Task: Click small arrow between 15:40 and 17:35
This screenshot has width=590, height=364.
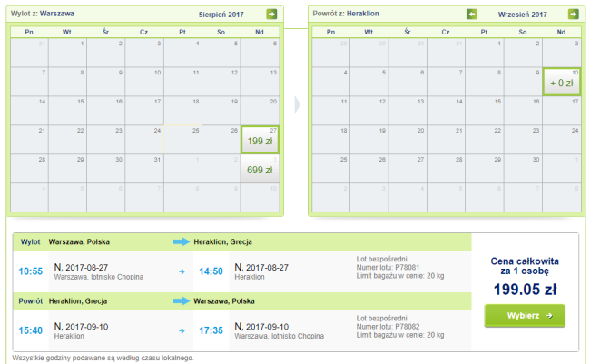Action: (x=182, y=328)
